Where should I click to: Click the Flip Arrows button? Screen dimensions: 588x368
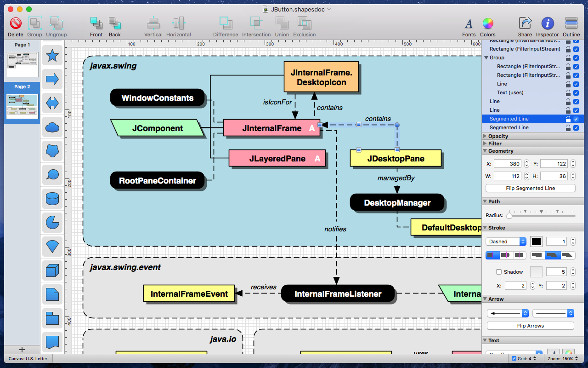click(531, 326)
